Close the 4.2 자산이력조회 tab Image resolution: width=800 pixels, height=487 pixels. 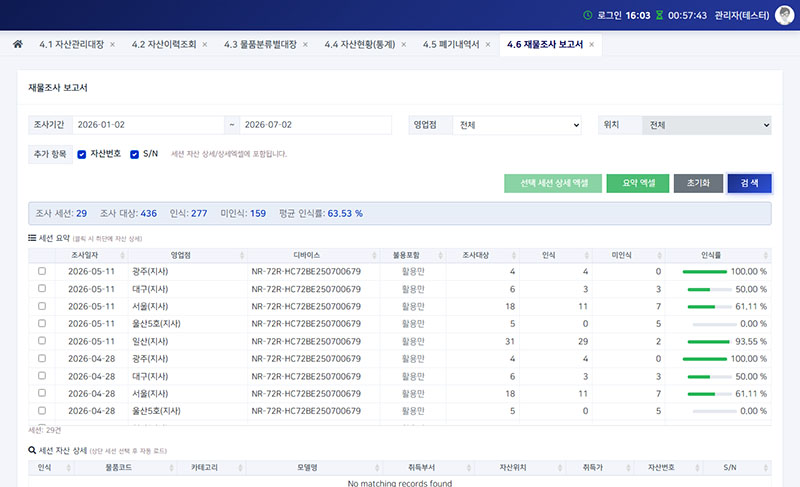pyautogui.click(x=205, y=45)
